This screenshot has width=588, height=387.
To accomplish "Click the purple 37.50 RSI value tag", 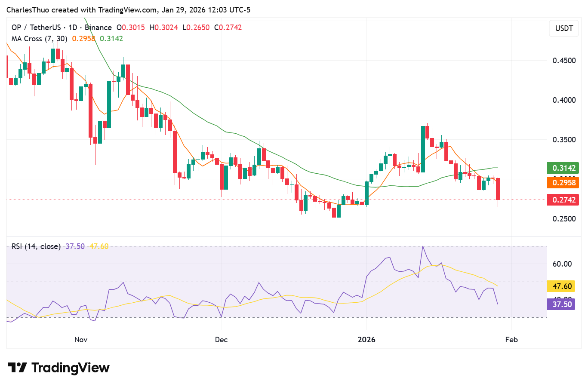I will 561,304.
